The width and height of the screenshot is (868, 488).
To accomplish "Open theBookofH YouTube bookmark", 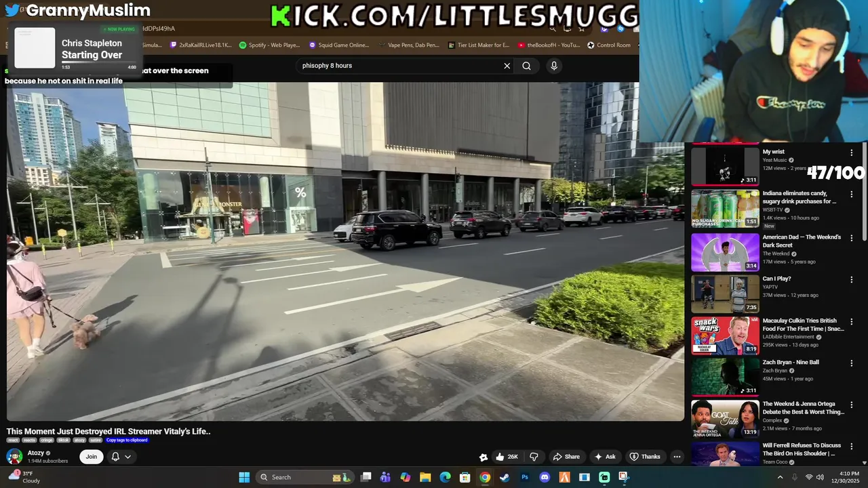I will pyautogui.click(x=549, y=45).
